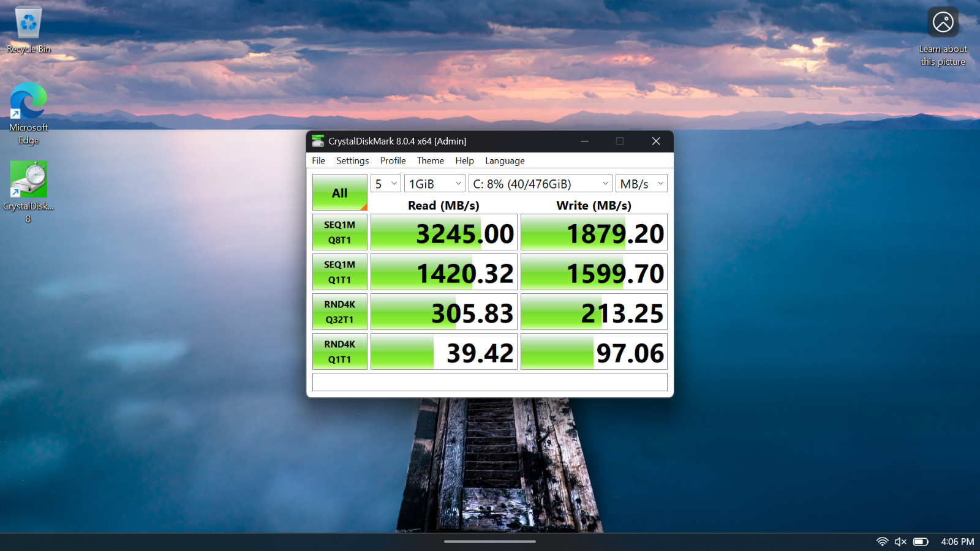Expand the 1GiB test size dropdown

pos(435,184)
